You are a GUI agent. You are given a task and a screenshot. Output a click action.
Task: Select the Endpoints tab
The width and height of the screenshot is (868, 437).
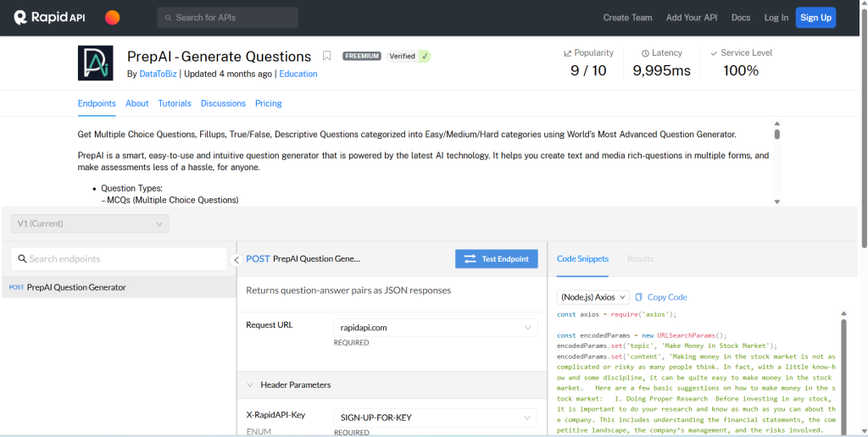point(97,103)
